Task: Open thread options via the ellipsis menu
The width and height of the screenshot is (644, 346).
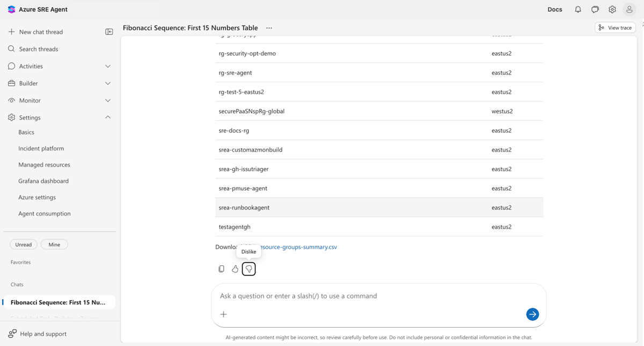Action: point(269,27)
